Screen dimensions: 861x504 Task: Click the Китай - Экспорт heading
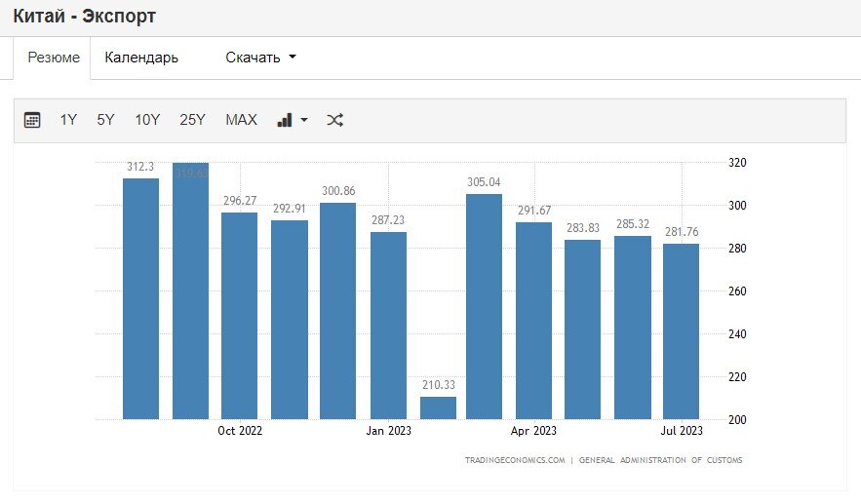[84, 16]
